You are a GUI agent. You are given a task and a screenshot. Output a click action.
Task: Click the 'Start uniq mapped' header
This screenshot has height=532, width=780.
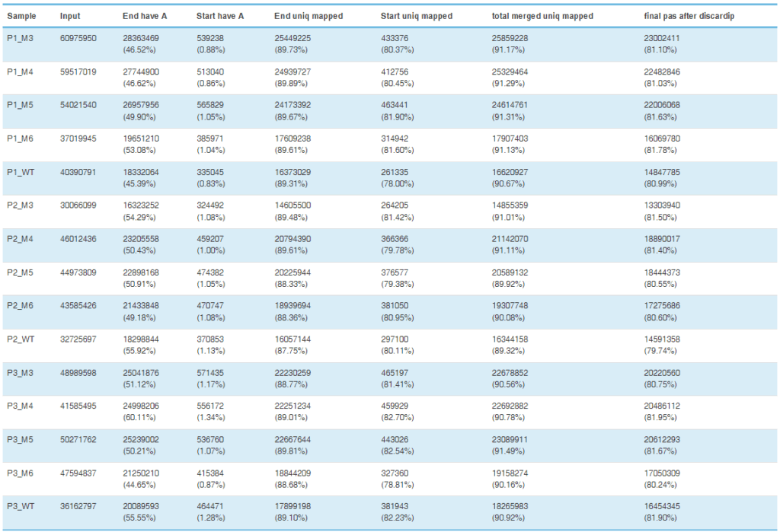[416, 16]
